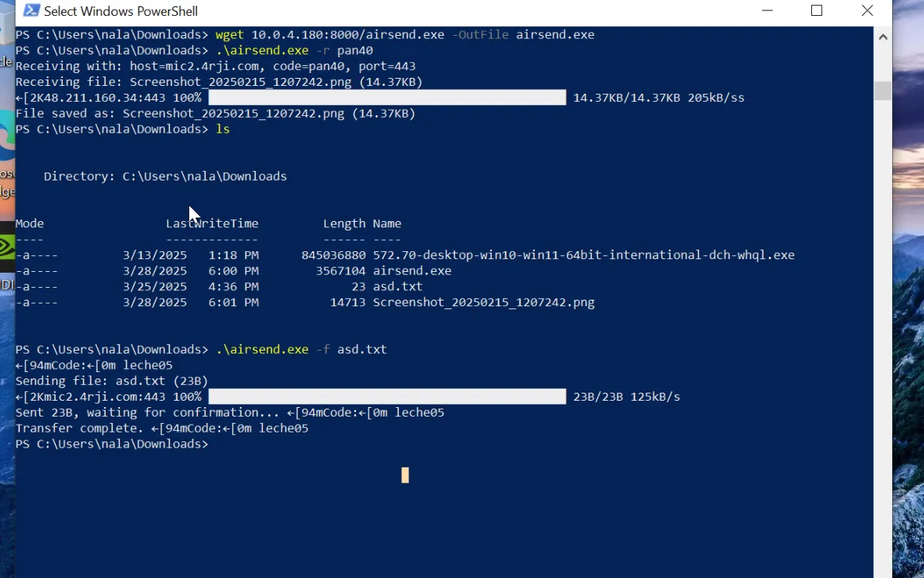Click the scrollbar up arrow
The image size is (924, 578).
click(x=883, y=37)
